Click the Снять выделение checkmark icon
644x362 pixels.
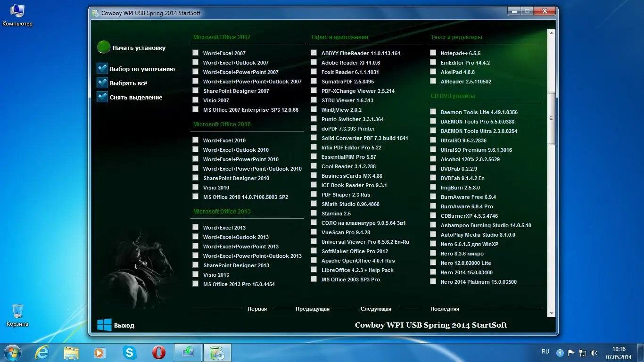(102, 97)
